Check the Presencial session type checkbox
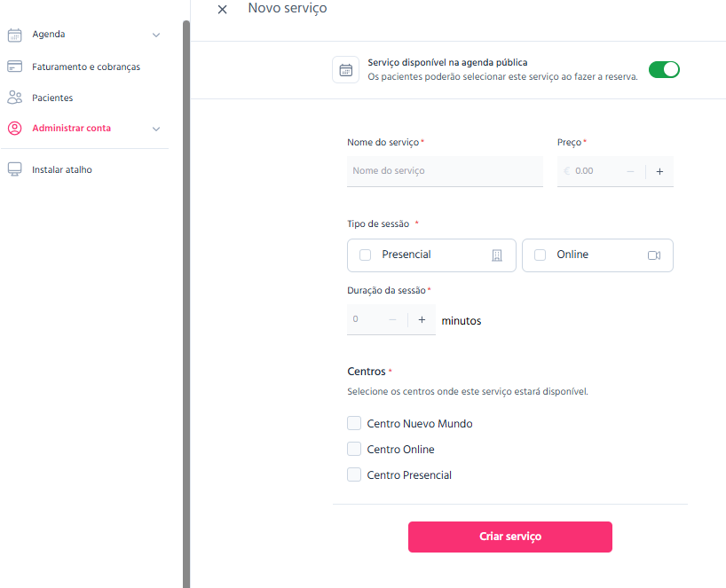 (366, 255)
